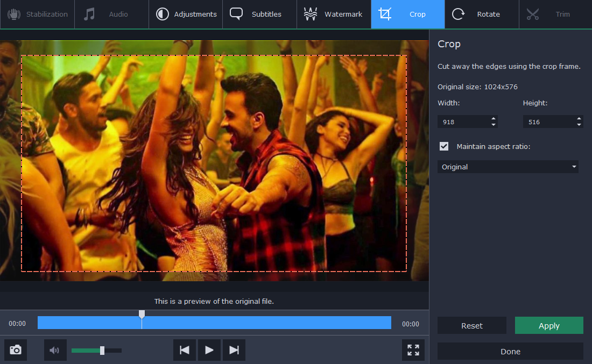Click the blue timeline progress bar

[x=214, y=323]
